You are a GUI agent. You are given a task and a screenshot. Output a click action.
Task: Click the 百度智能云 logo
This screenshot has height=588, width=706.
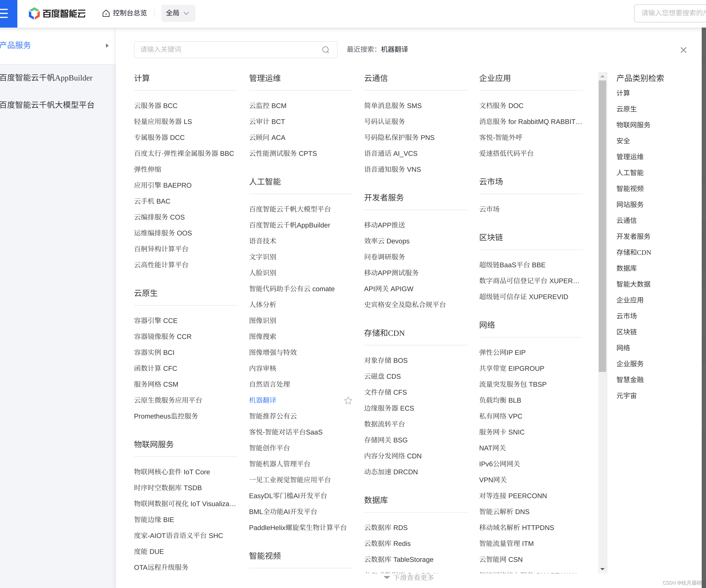(57, 13)
